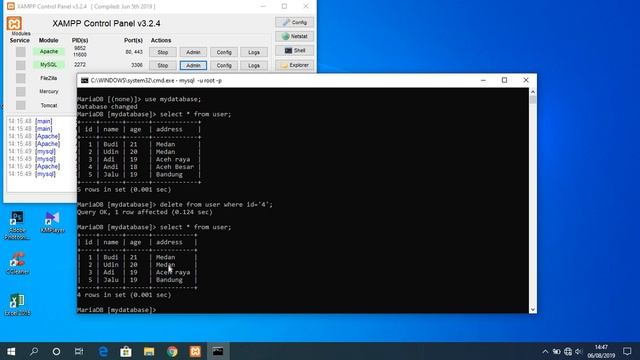Toggle the Mercury service checkbox
640x360 pixels.
point(20,91)
